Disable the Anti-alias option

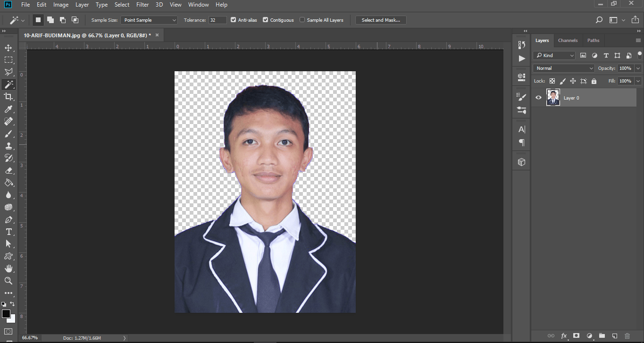point(233,20)
